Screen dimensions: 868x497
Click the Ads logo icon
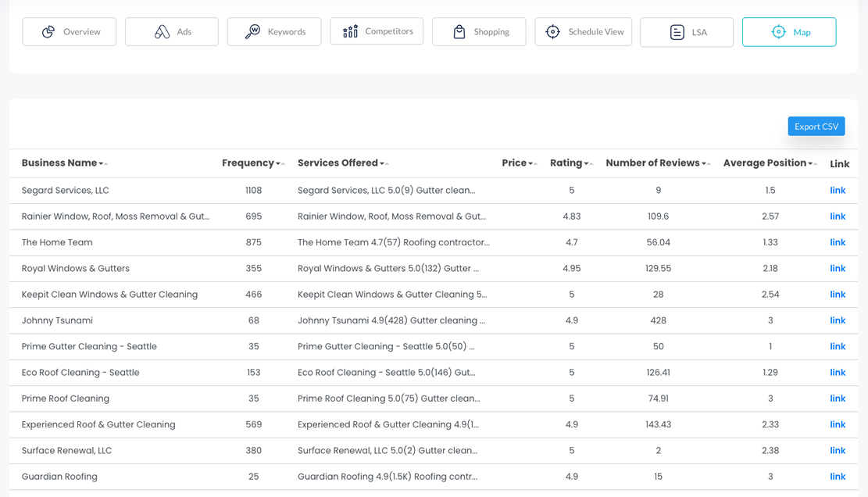point(163,32)
